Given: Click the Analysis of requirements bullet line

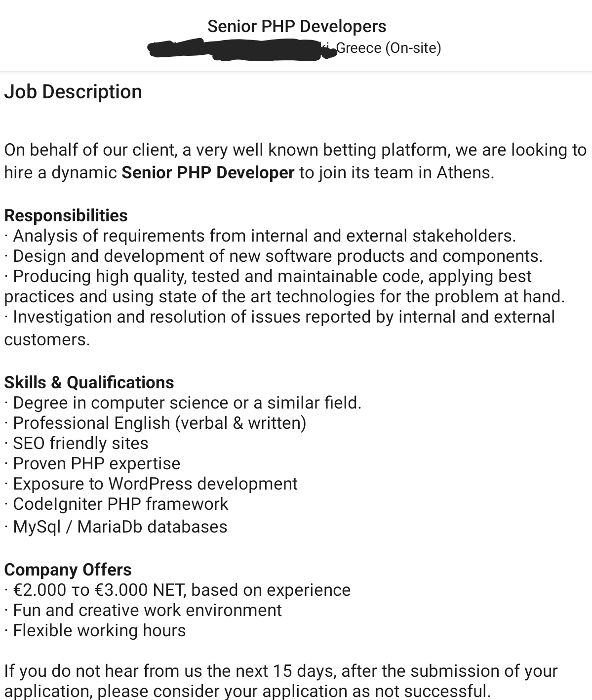Looking at the screenshot, I should 260,236.
